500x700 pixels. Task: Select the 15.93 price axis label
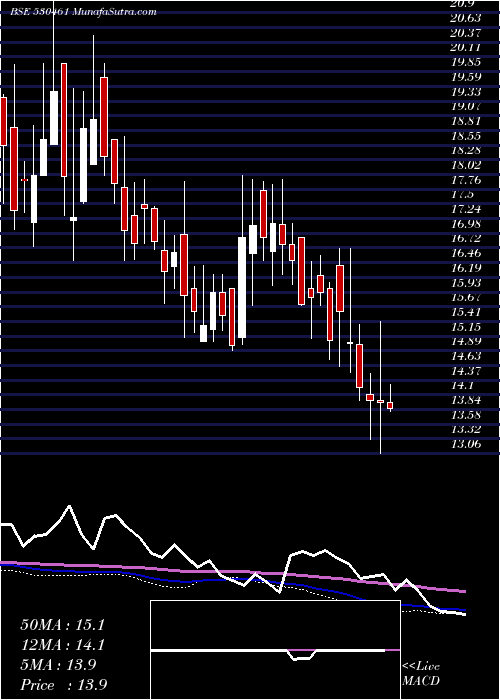click(x=466, y=283)
